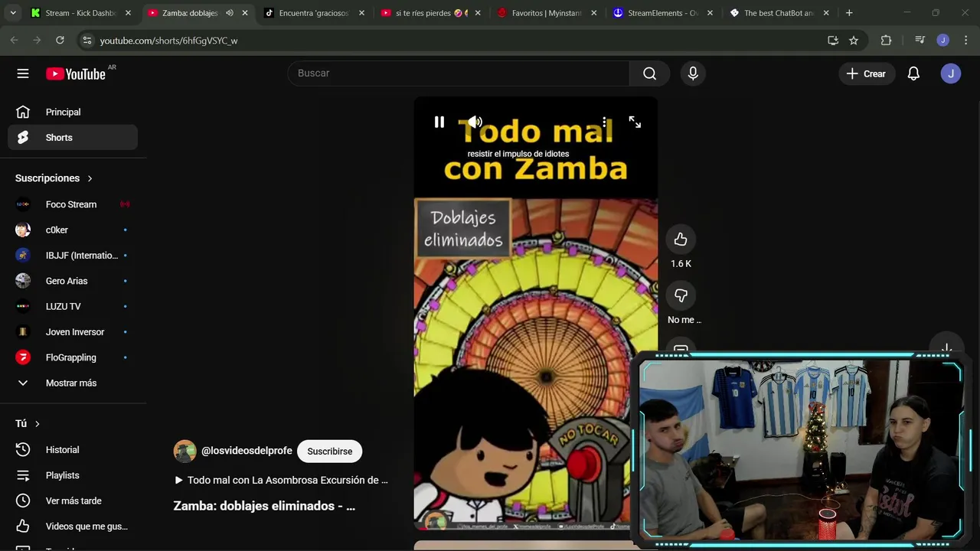Close the Stream - Kick Dashboard tab
The width and height of the screenshot is (980, 551).
(128, 13)
